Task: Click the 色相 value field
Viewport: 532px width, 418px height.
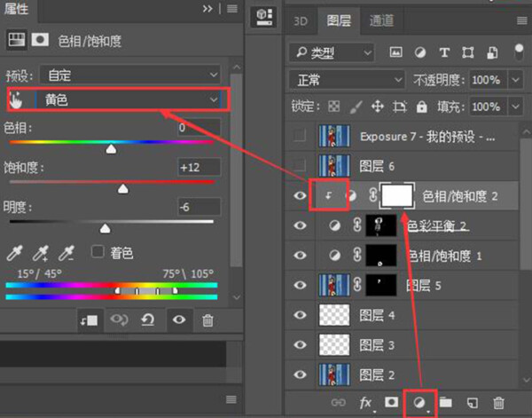Action: (199, 127)
